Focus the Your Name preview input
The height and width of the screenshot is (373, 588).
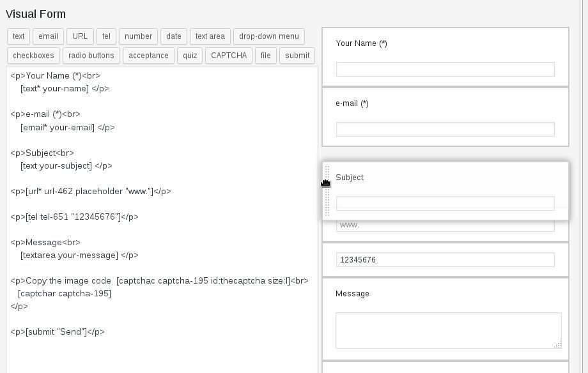point(445,69)
